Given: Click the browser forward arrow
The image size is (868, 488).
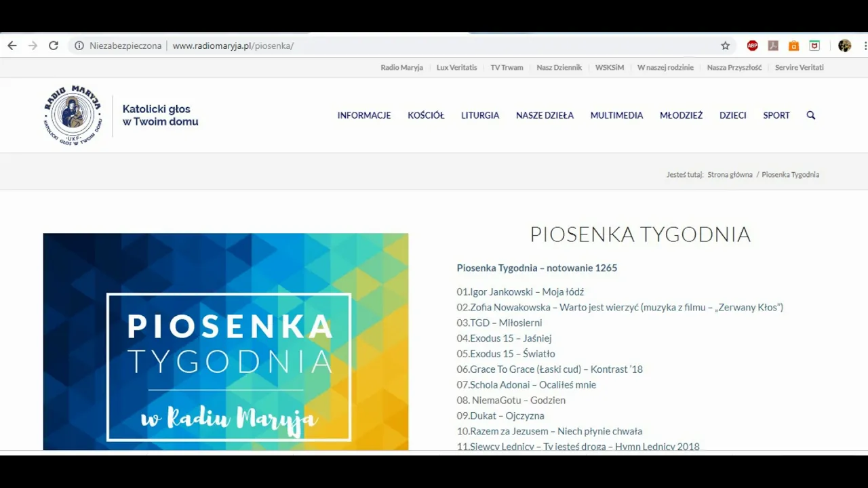Looking at the screenshot, I should pos(33,45).
